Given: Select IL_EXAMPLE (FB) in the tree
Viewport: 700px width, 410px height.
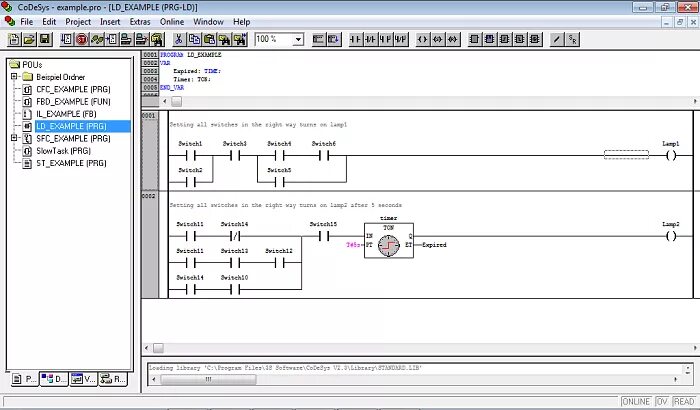Looking at the screenshot, I should (66, 114).
